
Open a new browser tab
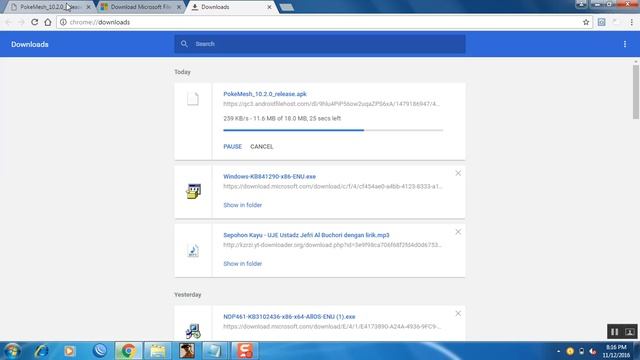(x=287, y=7)
